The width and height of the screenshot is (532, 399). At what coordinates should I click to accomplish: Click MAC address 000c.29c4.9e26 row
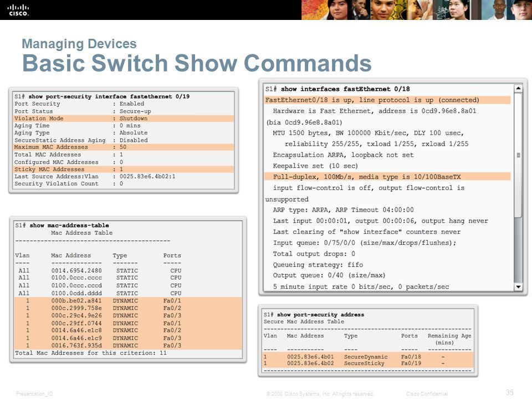click(128, 315)
